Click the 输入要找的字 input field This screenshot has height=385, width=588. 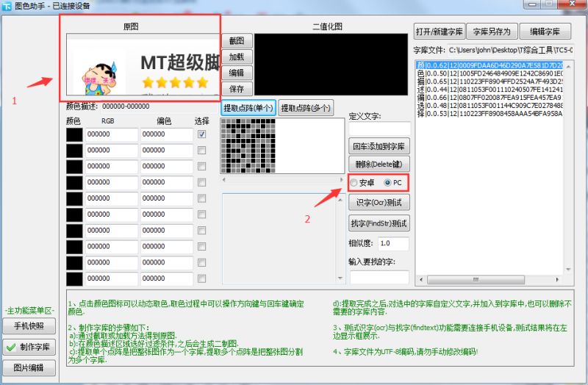click(379, 278)
